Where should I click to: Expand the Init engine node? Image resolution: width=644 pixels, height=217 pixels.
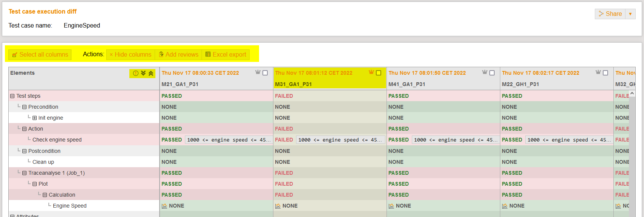coord(35,118)
